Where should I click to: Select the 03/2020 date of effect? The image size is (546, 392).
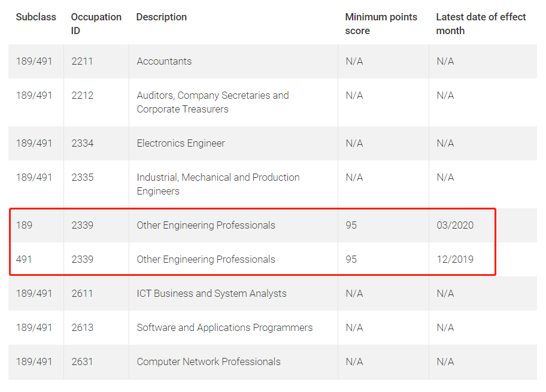click(x=455, y=225)
